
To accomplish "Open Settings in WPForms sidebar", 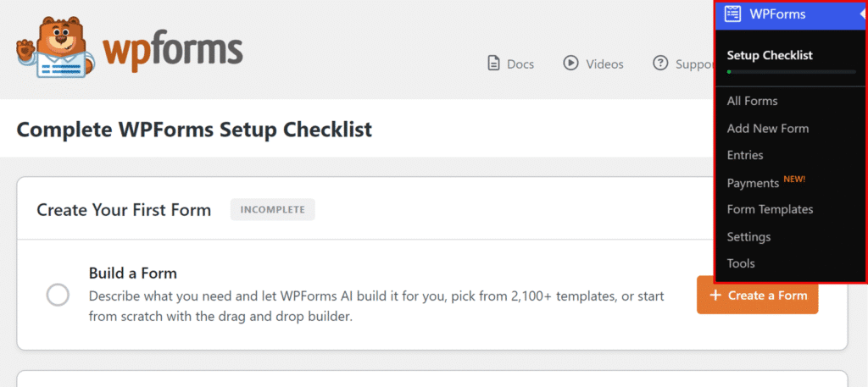I will (748, 237).
